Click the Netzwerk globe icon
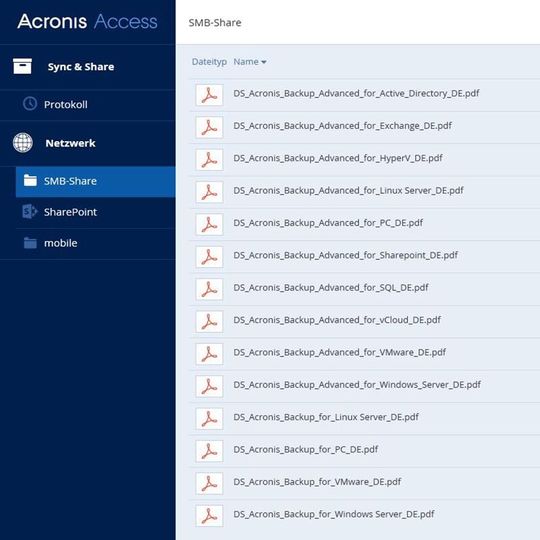The height and width of the screenshot is (540, 540). pyautogui.click(x=23, y=143)
